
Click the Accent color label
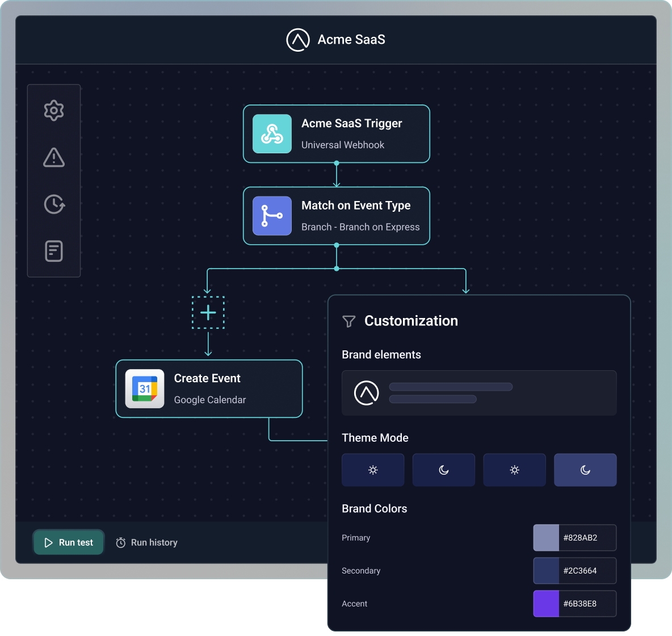354,604
